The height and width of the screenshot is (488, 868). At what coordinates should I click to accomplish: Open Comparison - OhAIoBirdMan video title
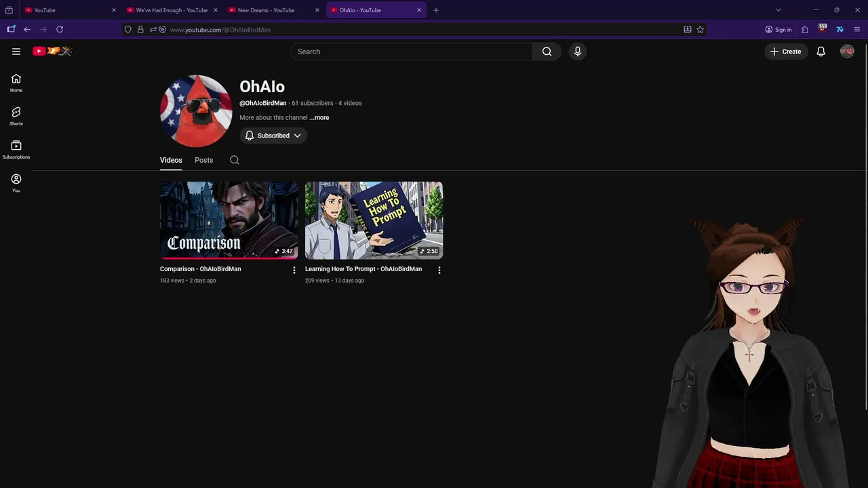pos(201,269)
